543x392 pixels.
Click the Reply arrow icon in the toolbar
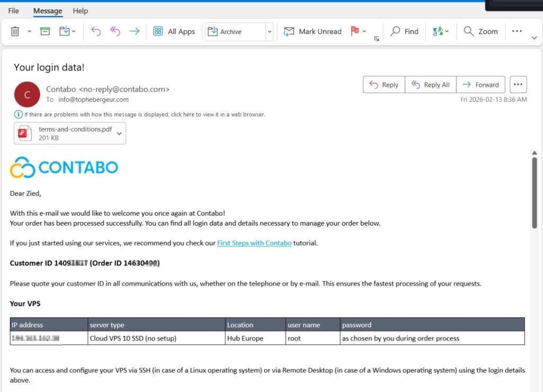(96, 31)
